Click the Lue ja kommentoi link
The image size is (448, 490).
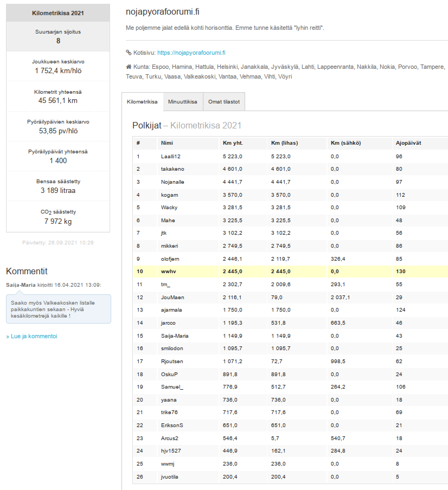pyautogui.click(x=34, y=336)
